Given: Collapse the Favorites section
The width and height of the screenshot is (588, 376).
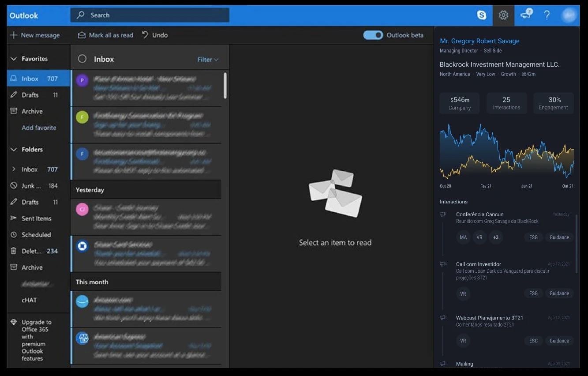Looking at the screenshot, I should [x=14, y=59].
